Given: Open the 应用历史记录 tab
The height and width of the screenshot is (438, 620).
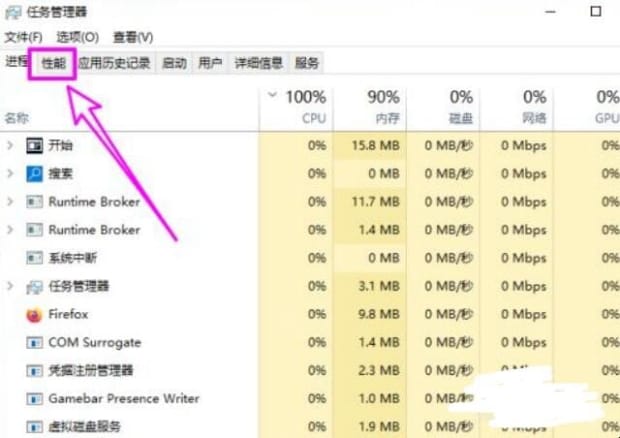Looking at the screenshot, I should point(114,63).
